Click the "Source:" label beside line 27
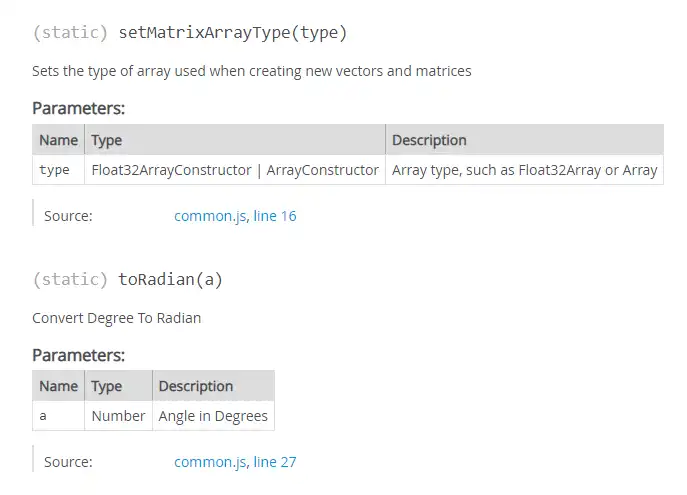 pyautogui.click(x=68, y=462)
